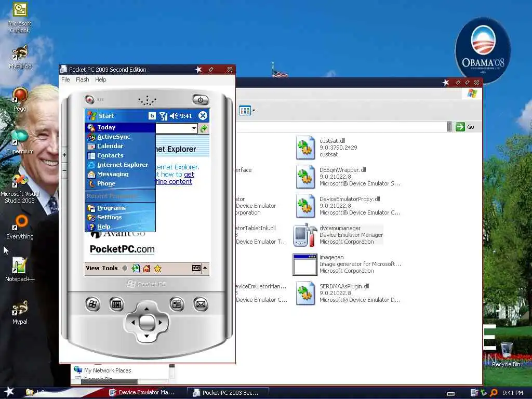Click the PocketPC.com link

pos(122,249)
